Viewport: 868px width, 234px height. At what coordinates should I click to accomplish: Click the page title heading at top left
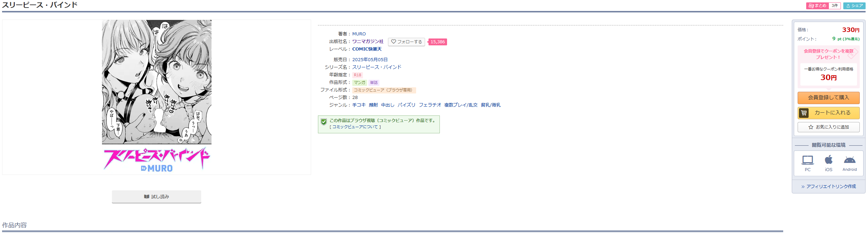tap(40, 5)
